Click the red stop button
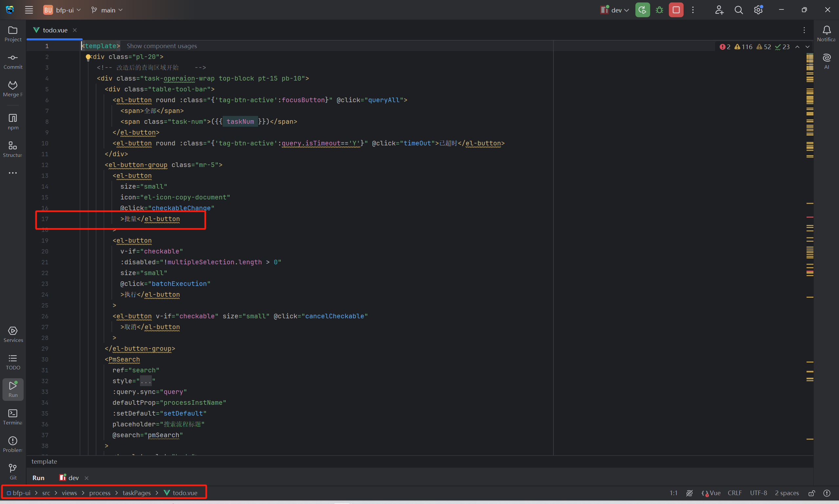Image resolution: width=839 pixels, height=504 pixels. point(676,10)
